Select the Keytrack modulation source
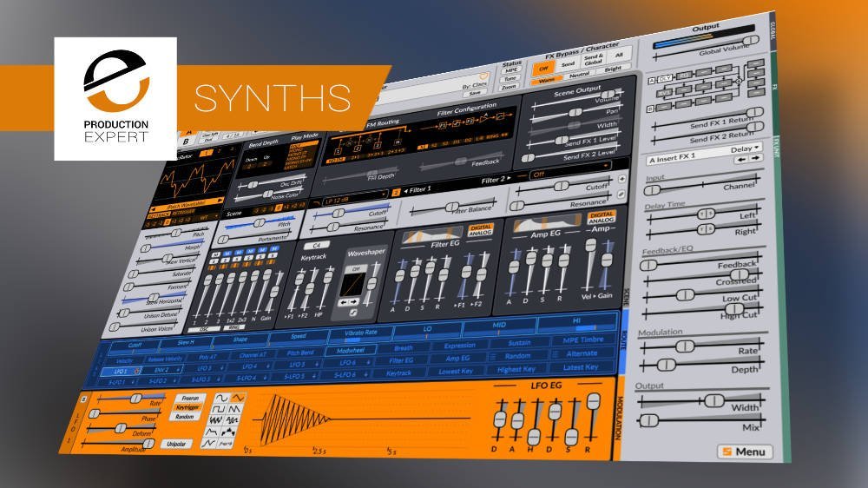 pos(398,373)
